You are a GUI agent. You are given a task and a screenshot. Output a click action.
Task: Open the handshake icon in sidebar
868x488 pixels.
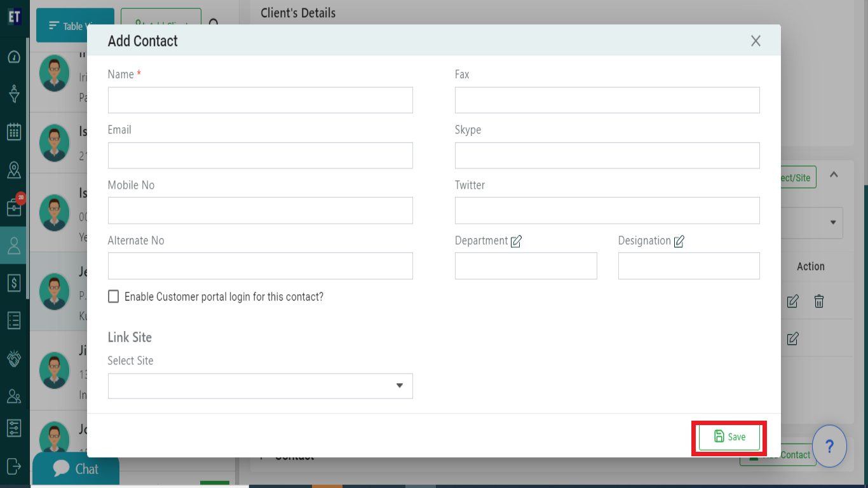14,358
